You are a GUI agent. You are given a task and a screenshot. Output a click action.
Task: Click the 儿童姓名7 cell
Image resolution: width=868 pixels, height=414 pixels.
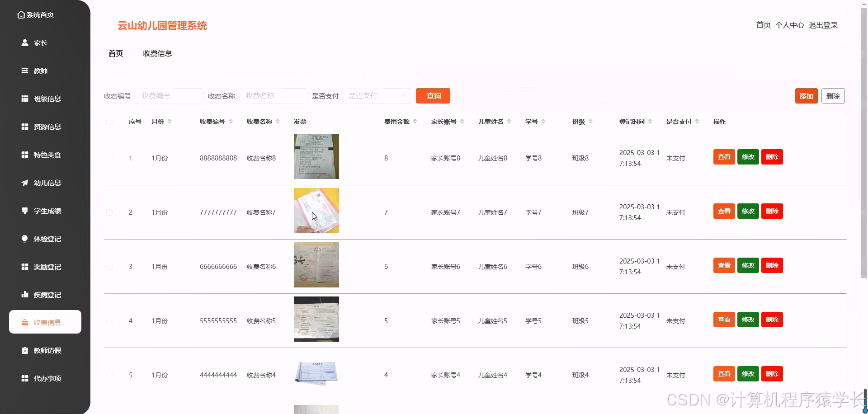pyautogui.click(x=493, y=212)
